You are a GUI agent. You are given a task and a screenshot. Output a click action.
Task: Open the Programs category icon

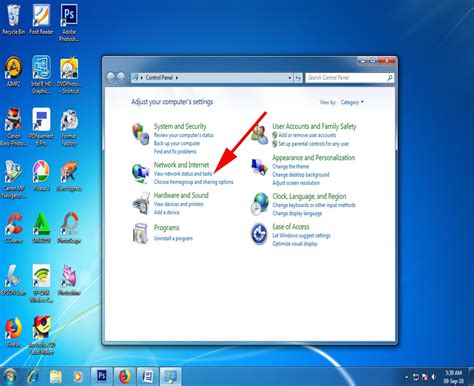[x=140, y=233]
